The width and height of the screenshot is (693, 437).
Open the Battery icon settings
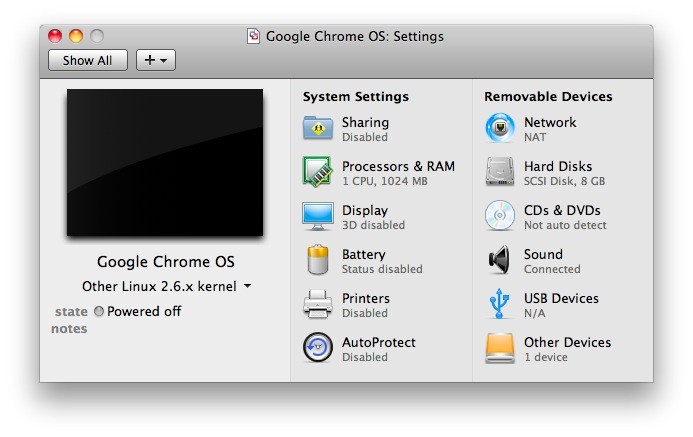318,260
